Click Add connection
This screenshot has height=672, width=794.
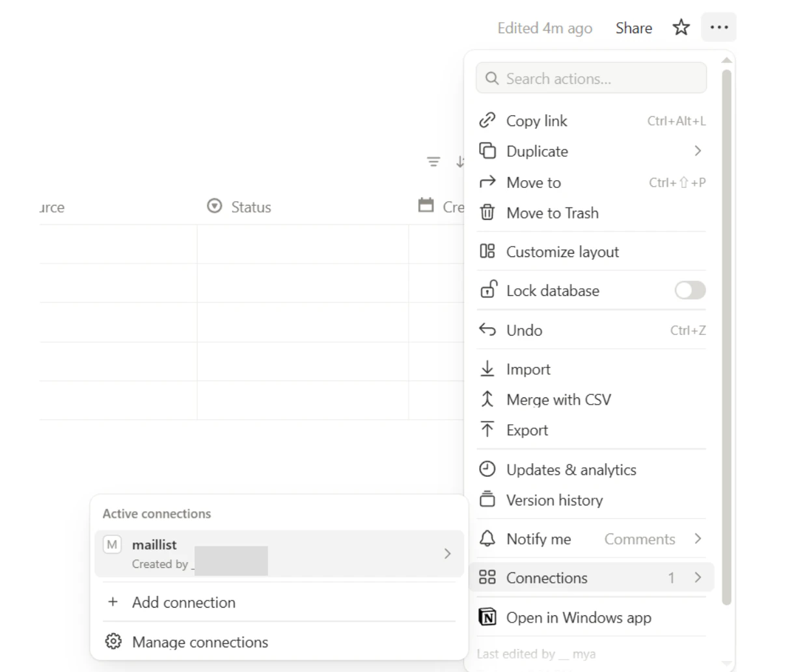[x=279, y=602]
